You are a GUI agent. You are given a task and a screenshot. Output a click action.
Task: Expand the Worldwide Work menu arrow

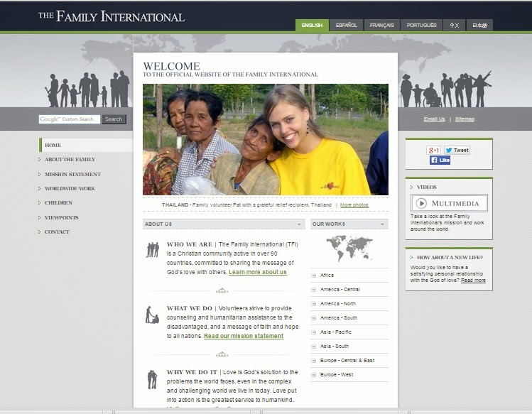[39, 189]
